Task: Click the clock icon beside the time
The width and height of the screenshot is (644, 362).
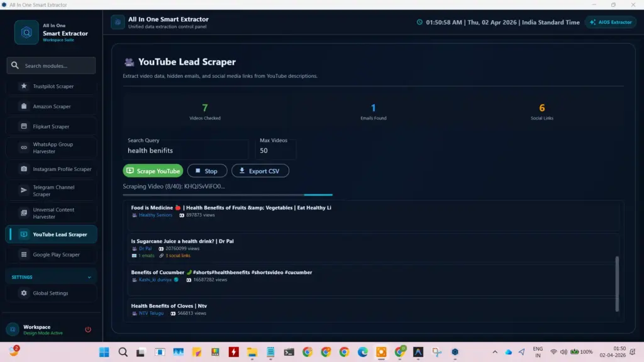Action: [419, 22]
